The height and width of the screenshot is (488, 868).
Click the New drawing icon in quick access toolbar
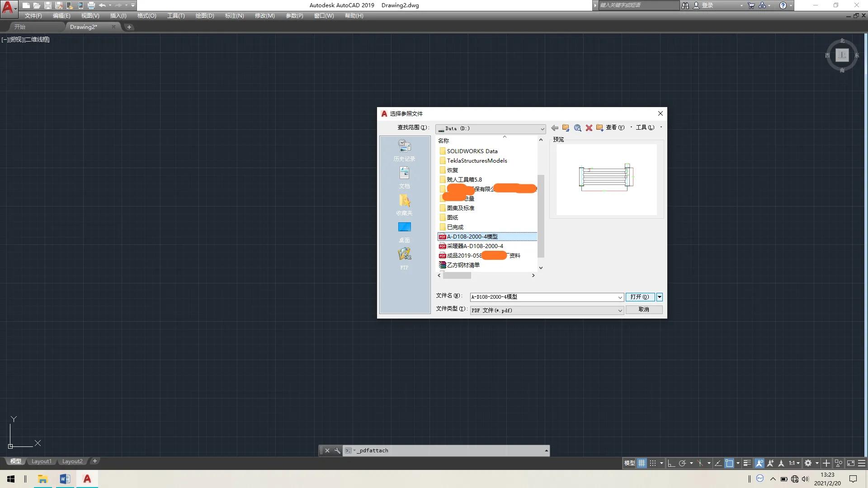26,5
